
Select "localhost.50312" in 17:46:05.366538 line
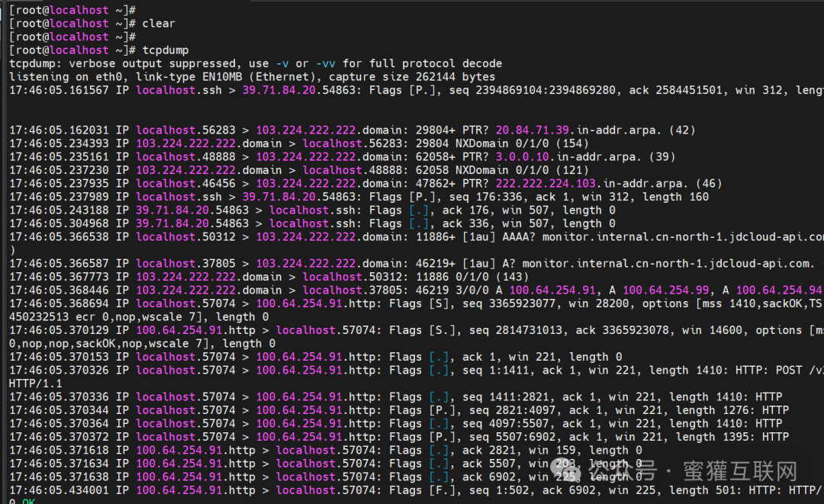point(185,237)
